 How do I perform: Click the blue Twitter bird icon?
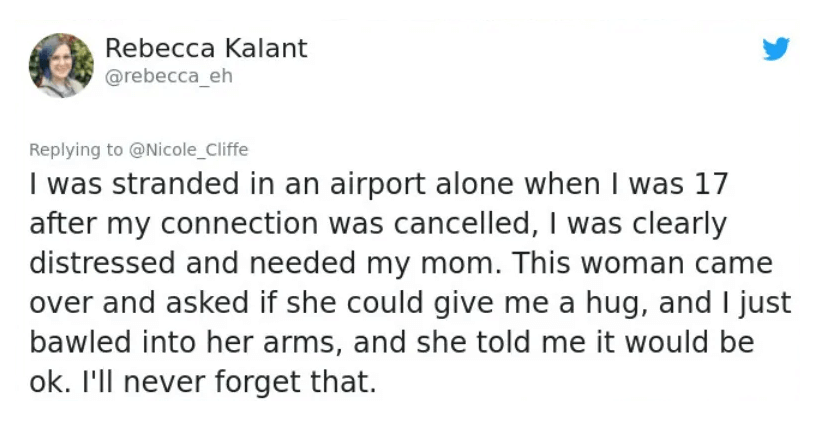point(776,48)
